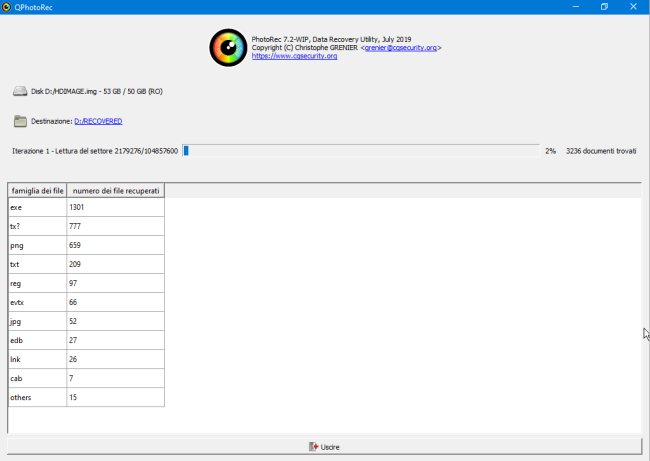
Task: Select the jpg file family row
Action: click(86, 321)
